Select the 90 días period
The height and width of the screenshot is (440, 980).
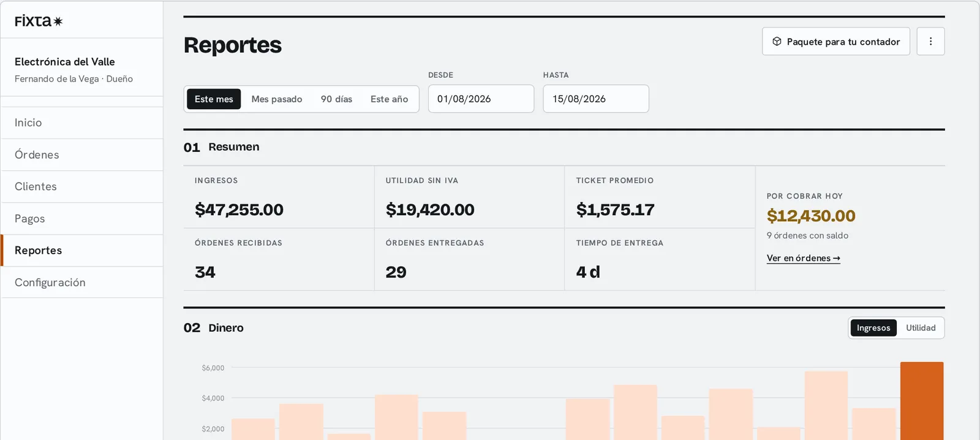tap(336, 99)
